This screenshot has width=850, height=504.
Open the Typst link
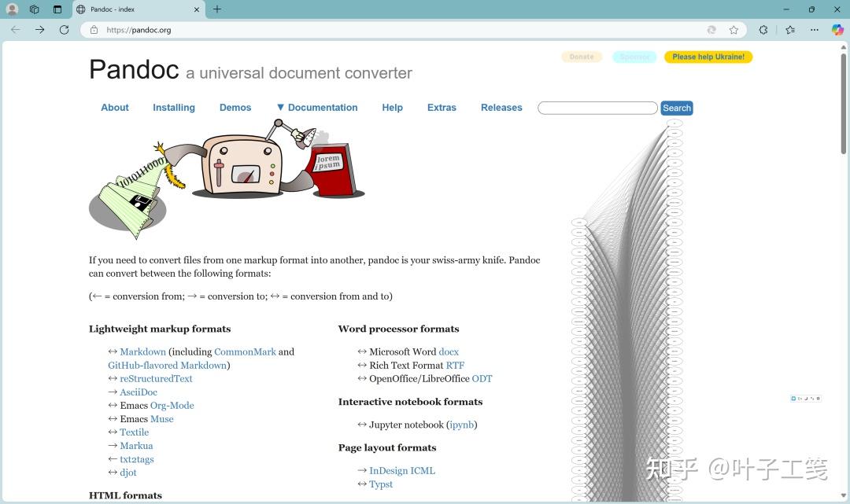point(381,484)
